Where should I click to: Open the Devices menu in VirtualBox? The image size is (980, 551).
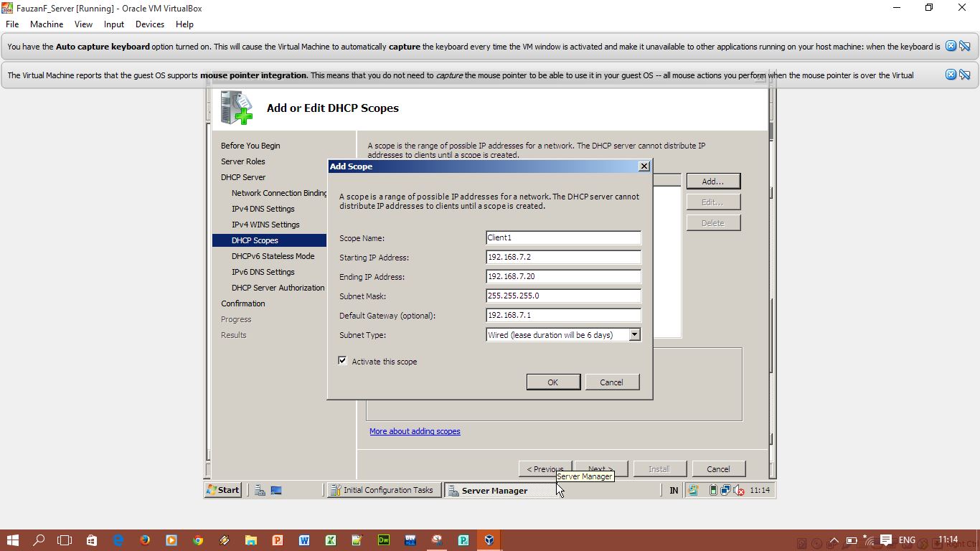pyautogui.click(x=149, y=24)
